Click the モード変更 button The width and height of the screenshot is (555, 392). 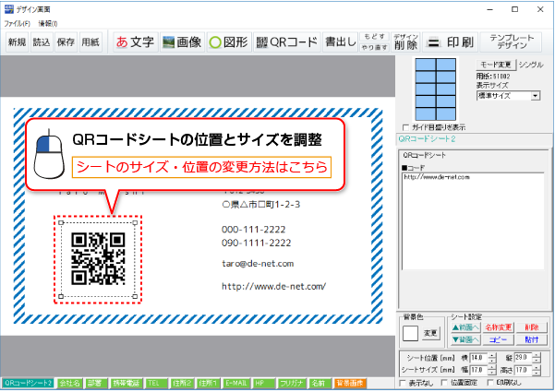pos(496,65)
